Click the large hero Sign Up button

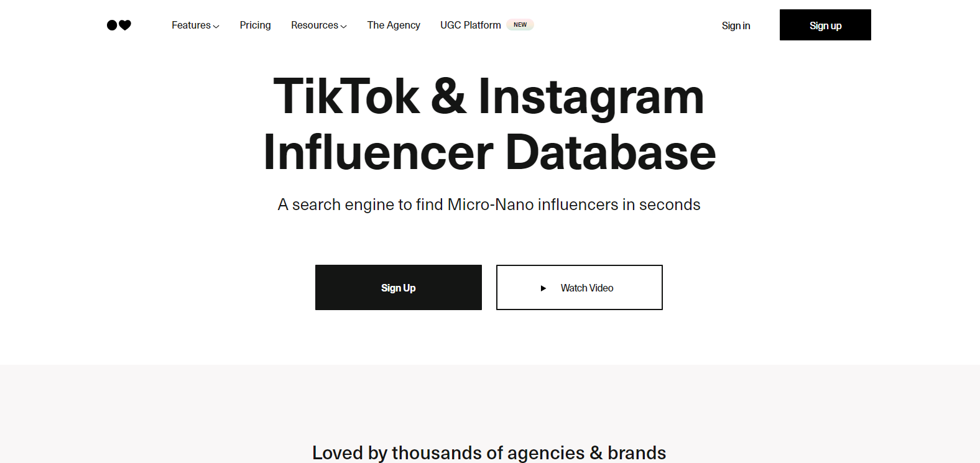point(398,288)
